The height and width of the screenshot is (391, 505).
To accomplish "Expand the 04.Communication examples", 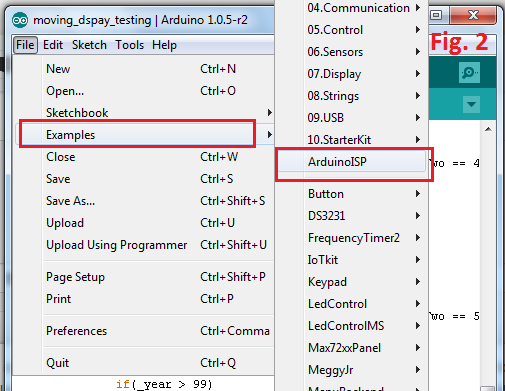I will coord(352,8).
